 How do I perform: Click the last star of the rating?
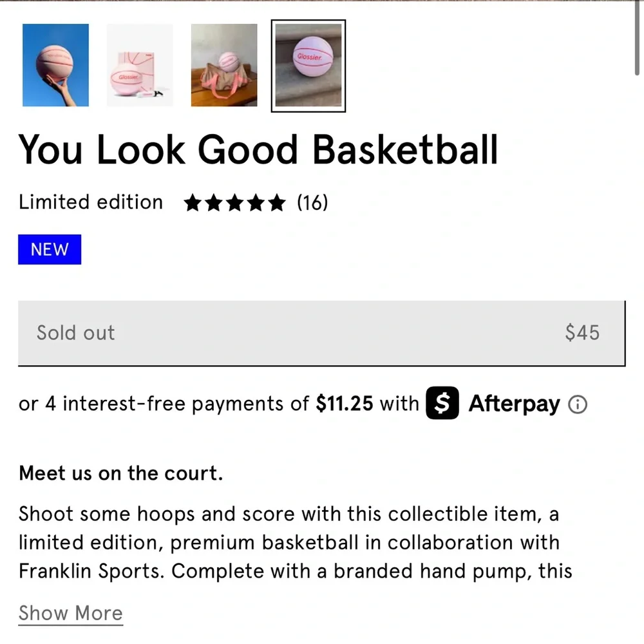coord(276,203)
